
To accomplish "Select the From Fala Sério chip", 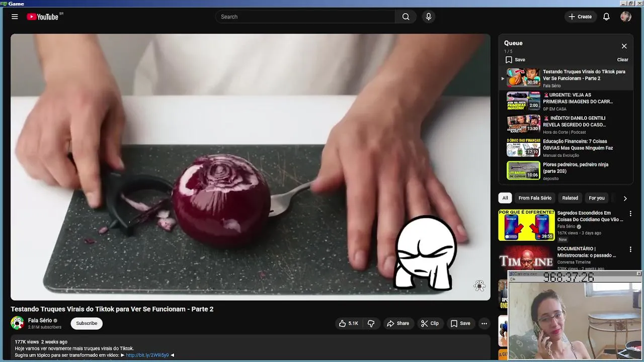I will (535, 198).
